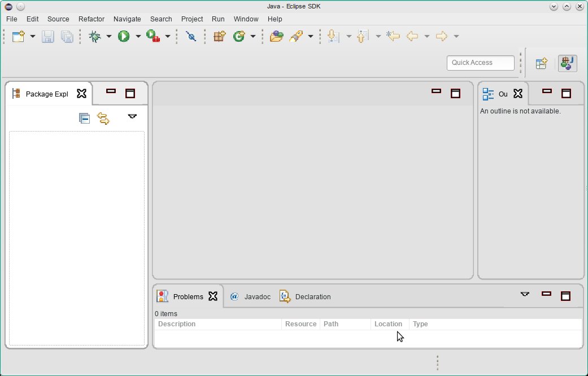588x376 pixels.
Task: Open the Package Explorer view menu triangle
Action: pyautogui.click(x=132, y=117)
